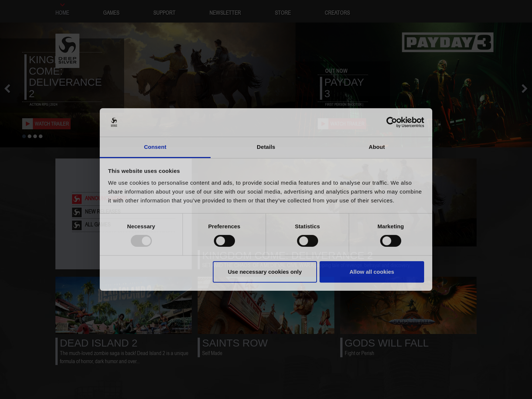Go to next carousel slide arrow
Viewport: 532px width, 399px height.
click(x=524, y=89)
